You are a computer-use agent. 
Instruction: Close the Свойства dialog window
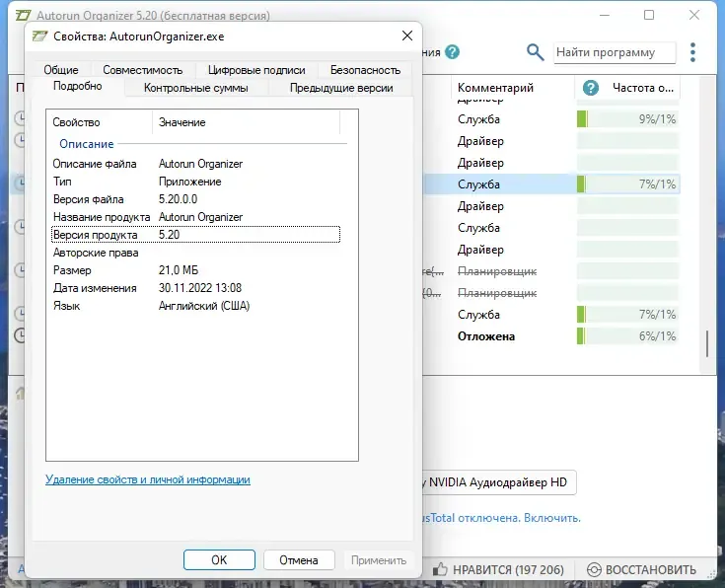pyautogui.click(x=407, y=36)
